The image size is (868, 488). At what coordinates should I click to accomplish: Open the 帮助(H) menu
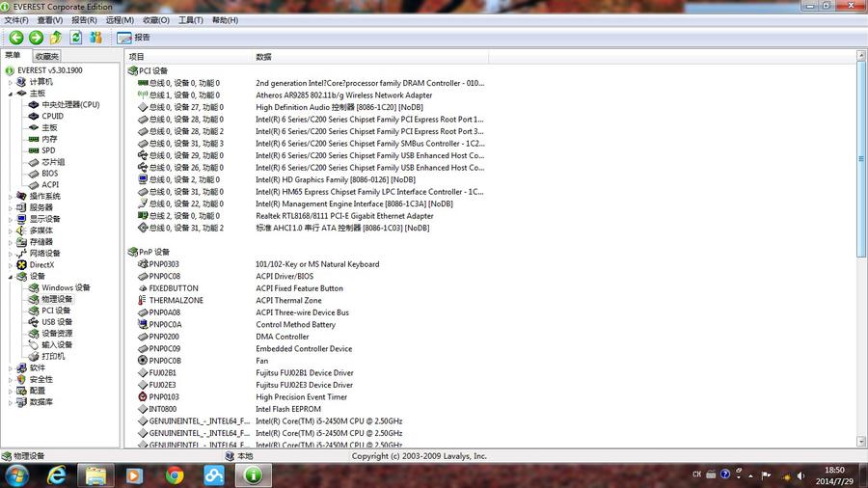click(x=225, y=20)
